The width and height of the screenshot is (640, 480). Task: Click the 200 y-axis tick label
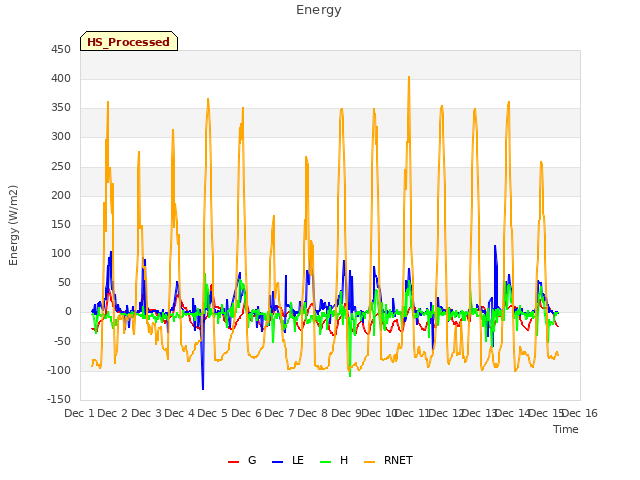coord(61,196)
